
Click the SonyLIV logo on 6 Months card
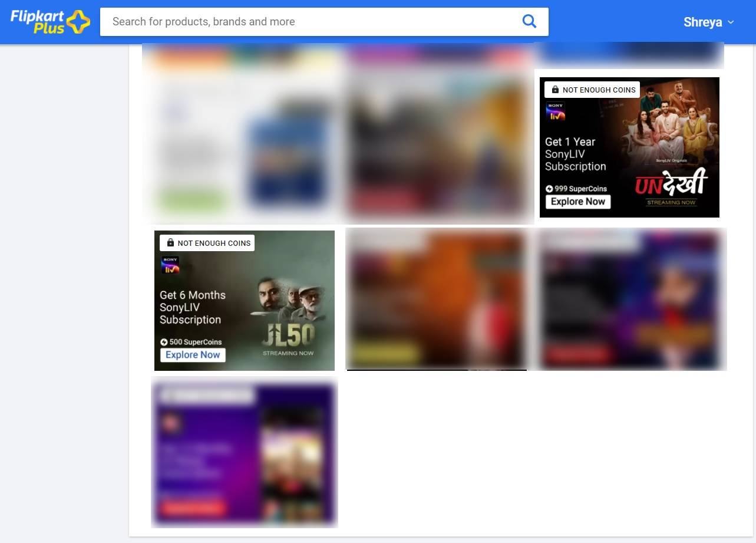tap(170, 265)
